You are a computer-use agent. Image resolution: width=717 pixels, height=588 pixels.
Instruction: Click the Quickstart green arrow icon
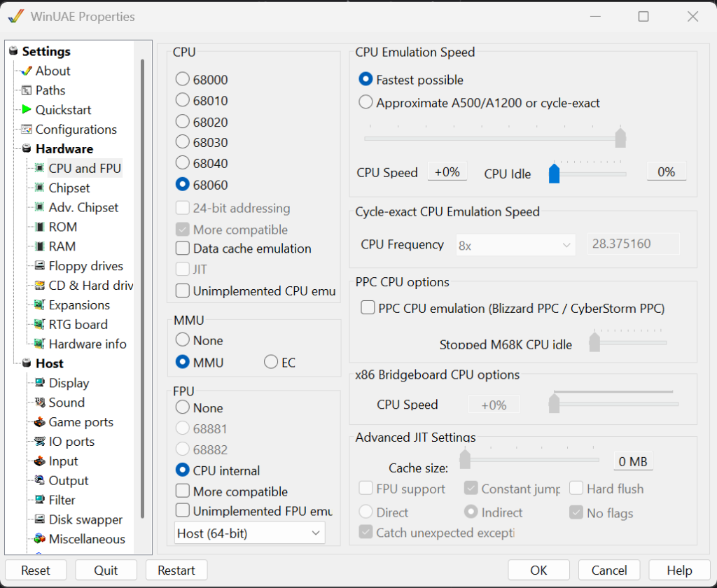click(27, 110)
